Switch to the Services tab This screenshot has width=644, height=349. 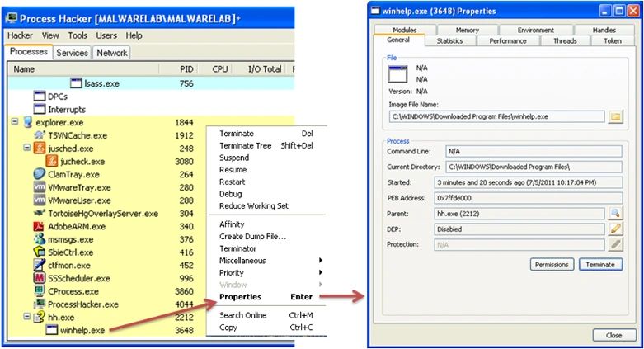tap(72, 53)
